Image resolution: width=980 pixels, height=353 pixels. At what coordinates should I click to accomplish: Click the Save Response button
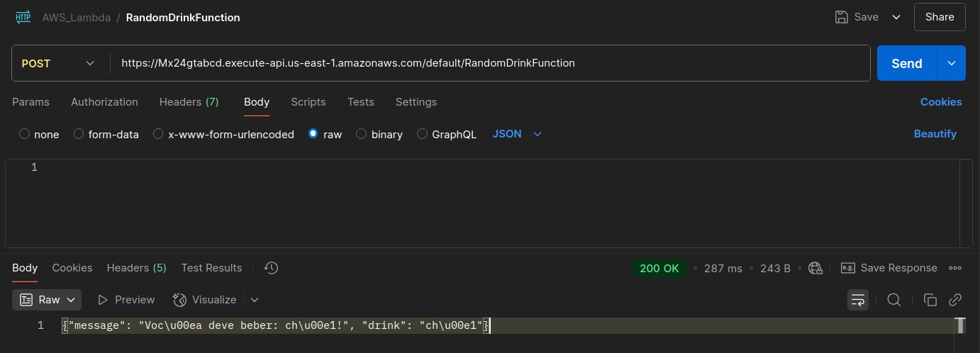(x=889, y=268)
